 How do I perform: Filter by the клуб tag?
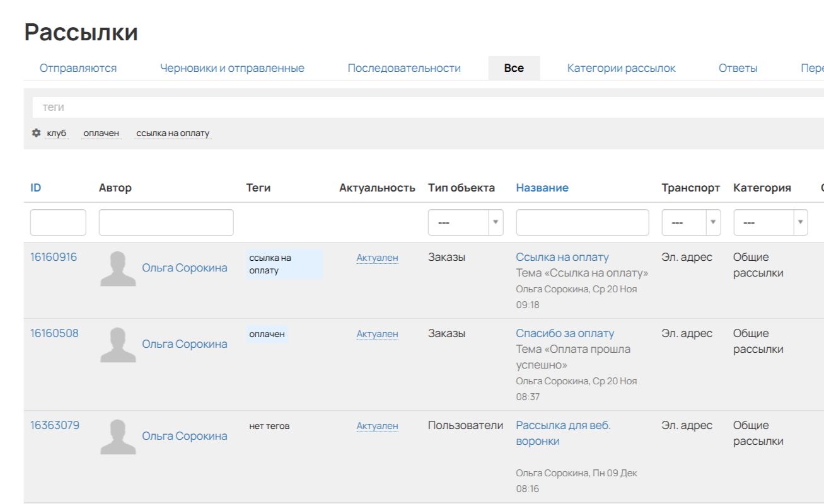click(x=56, y=134)
